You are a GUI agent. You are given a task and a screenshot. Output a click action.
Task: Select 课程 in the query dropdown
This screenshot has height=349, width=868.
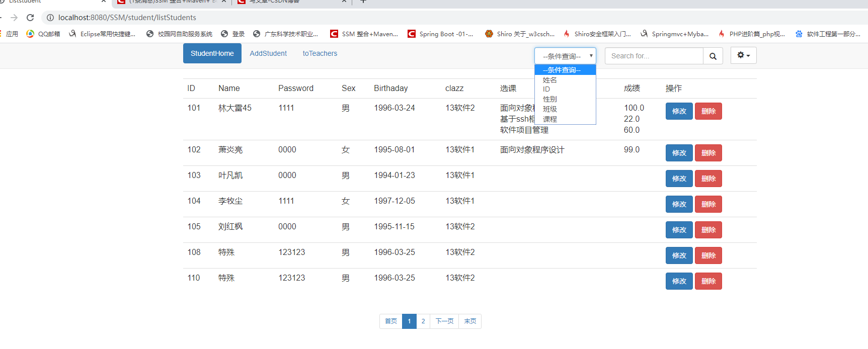coord(565,119)
